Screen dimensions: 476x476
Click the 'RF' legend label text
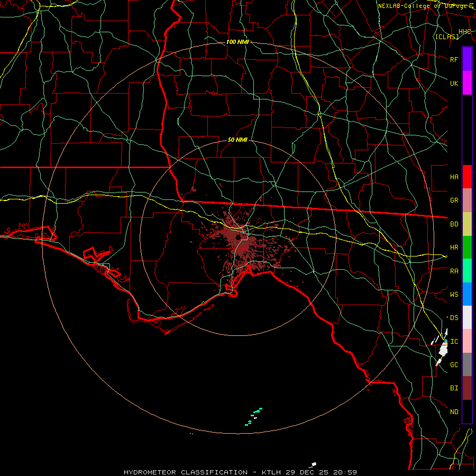click(454, 59)
